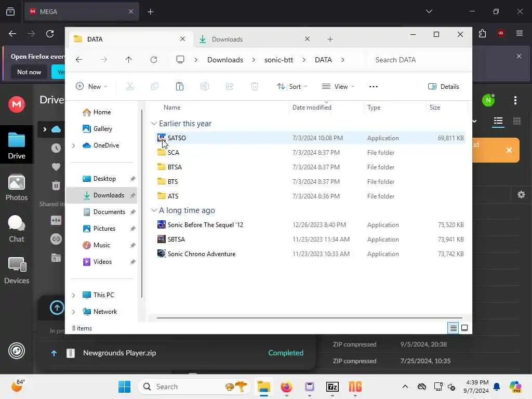Click the Share icon in Explorer toolbar
Viewport: 532px width, 399px height.
point(230,87)
